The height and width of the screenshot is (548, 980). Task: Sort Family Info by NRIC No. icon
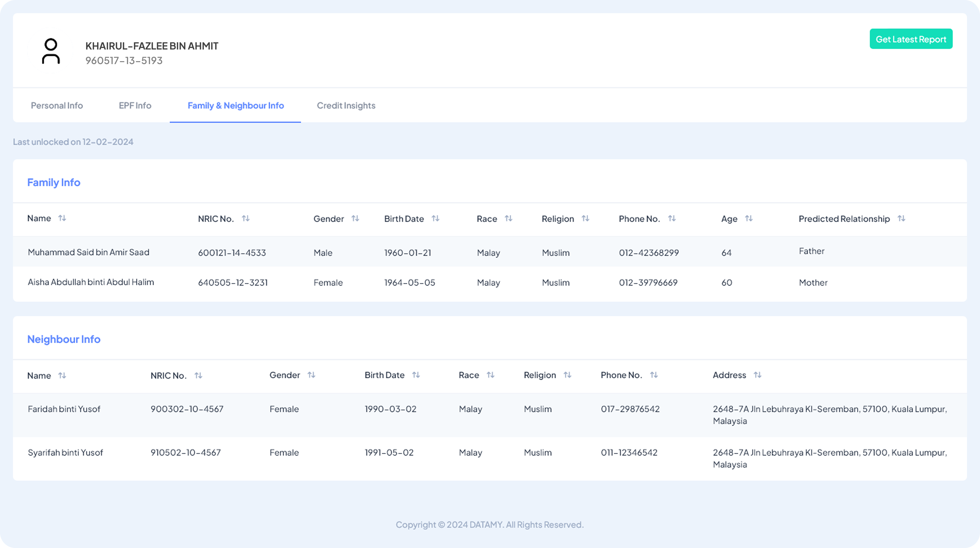tap(246, 218)
